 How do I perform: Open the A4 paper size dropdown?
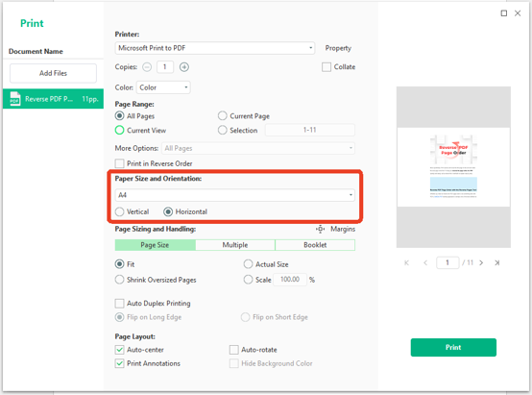click(x=234, y=195)
